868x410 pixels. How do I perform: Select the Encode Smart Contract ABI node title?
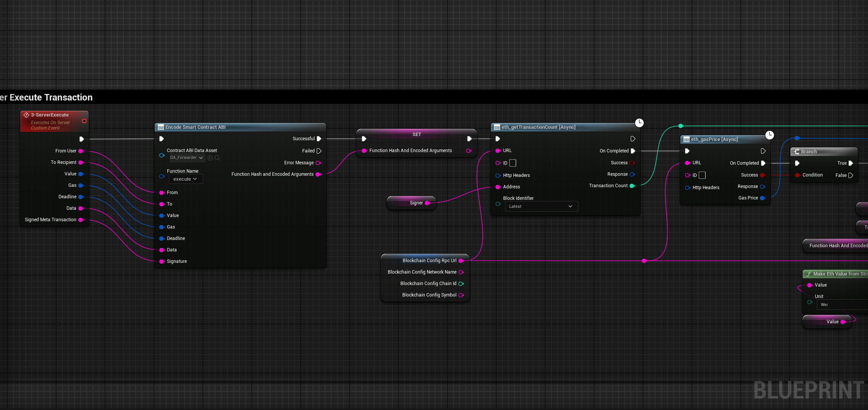click(195, 127)
